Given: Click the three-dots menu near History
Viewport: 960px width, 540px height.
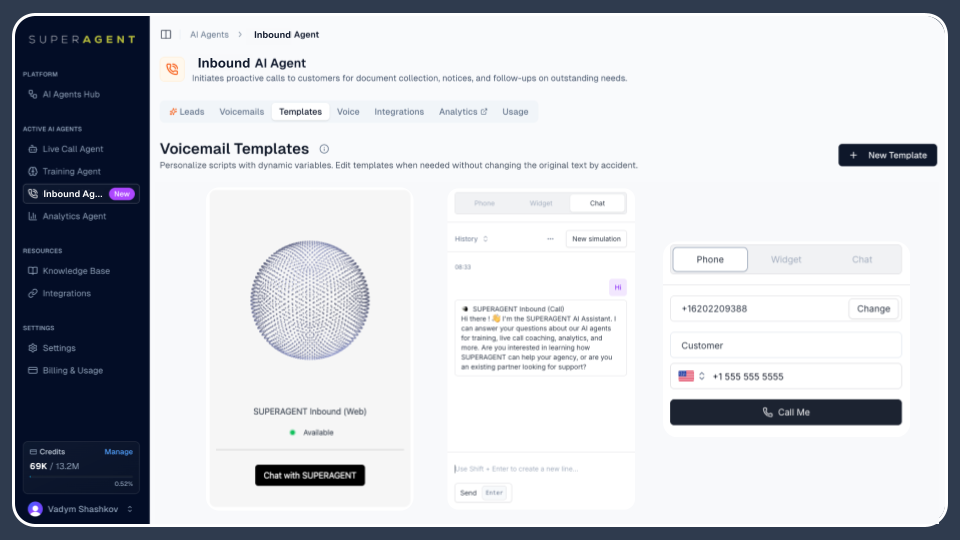Looking at the screenshot, I should point(550,239).
